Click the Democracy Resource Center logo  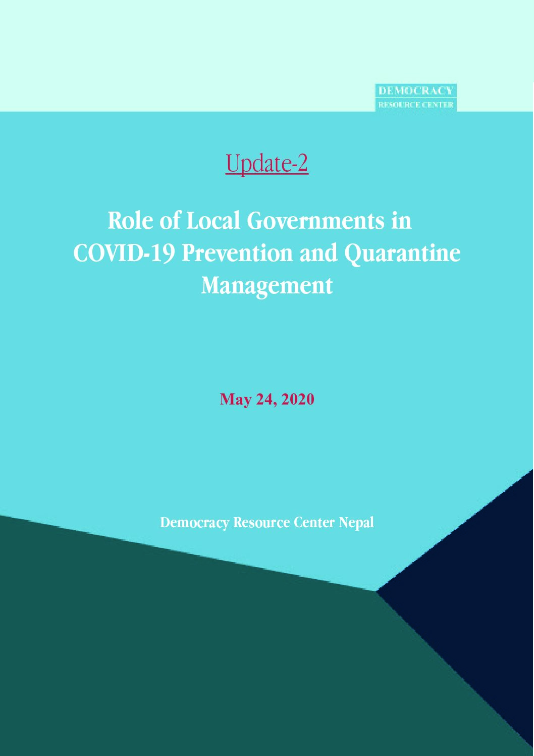point(416,97)
